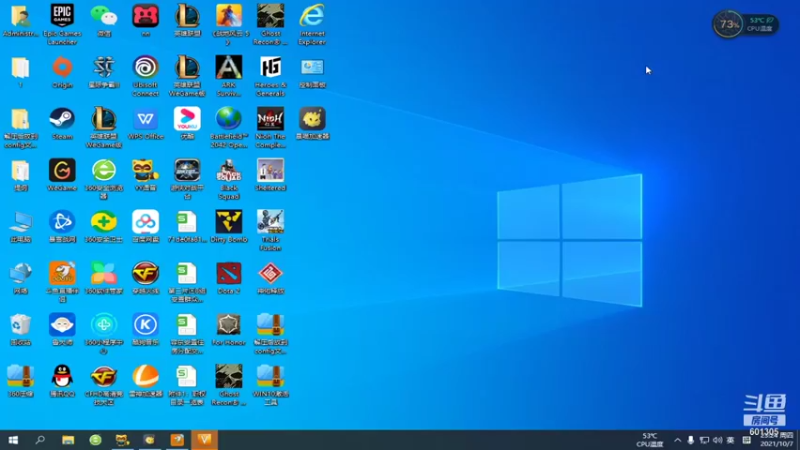
Task: Open the Control Panel (控制面板) icon
Action: coord(312,72)
